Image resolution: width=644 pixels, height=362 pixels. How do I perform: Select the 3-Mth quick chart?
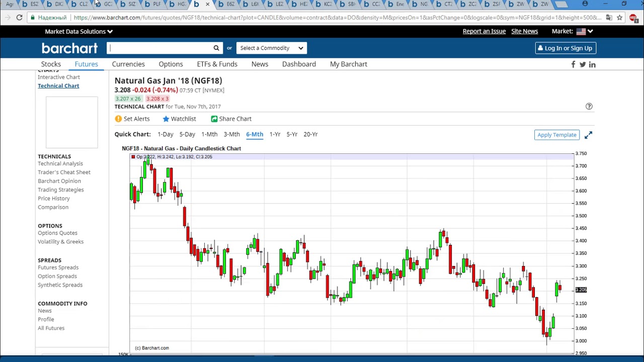click(x=231, y=134)
